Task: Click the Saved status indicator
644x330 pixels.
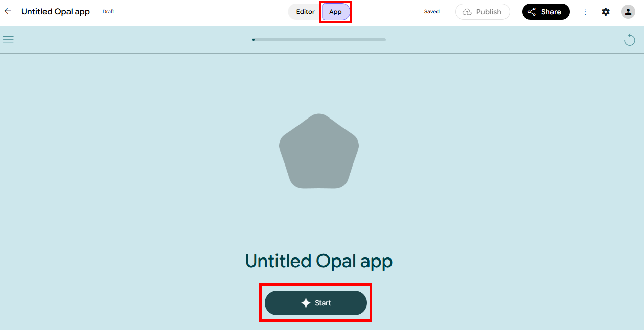Action: (x=431, y=12)
